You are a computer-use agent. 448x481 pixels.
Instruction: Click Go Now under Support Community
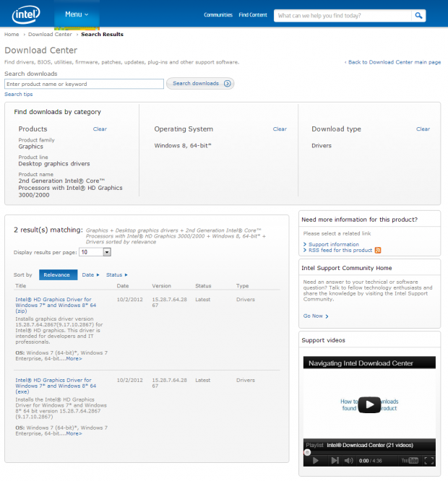click(x=316, y=316)
